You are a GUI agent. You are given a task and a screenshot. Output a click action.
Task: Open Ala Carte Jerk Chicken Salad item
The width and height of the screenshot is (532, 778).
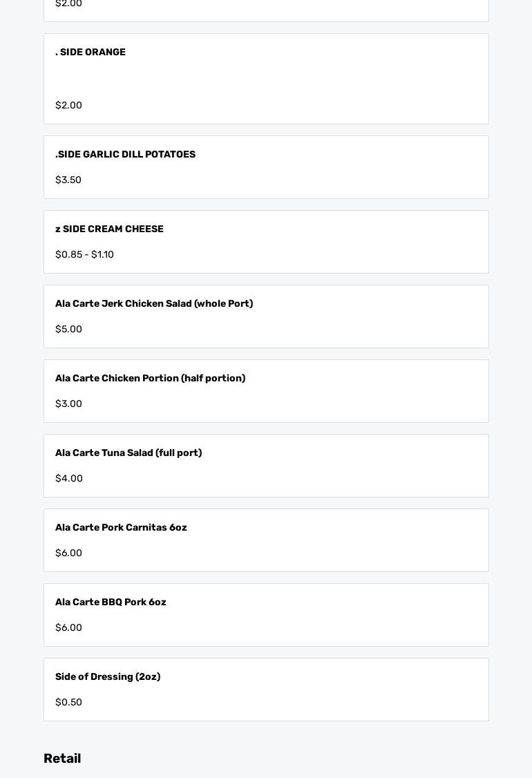153,304
